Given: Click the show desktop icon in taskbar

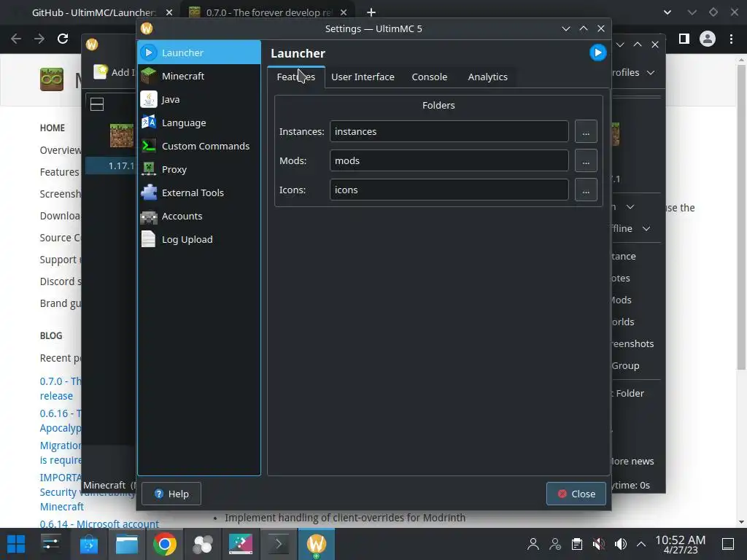Looking at the screenshot, I should click(728, 544).
